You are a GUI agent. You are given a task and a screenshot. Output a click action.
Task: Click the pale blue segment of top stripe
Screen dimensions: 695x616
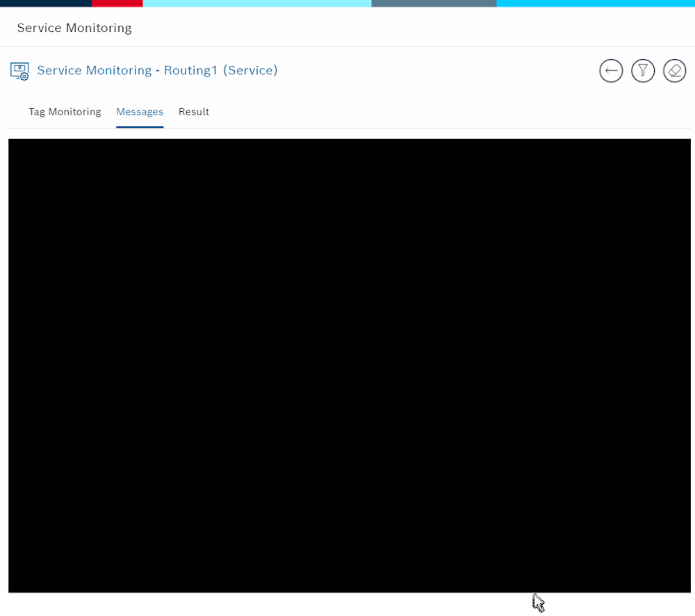pos(257,3)
